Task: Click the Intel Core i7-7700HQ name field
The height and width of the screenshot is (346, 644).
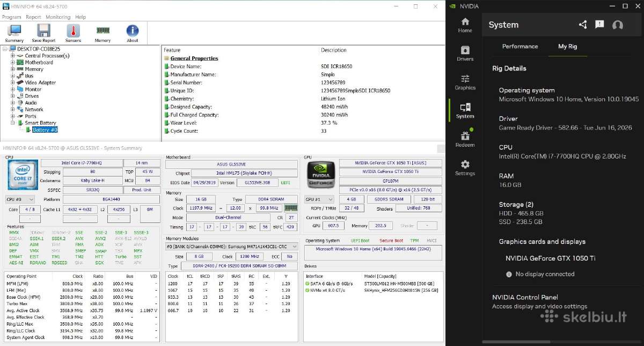Action: (x=80, y=163)
